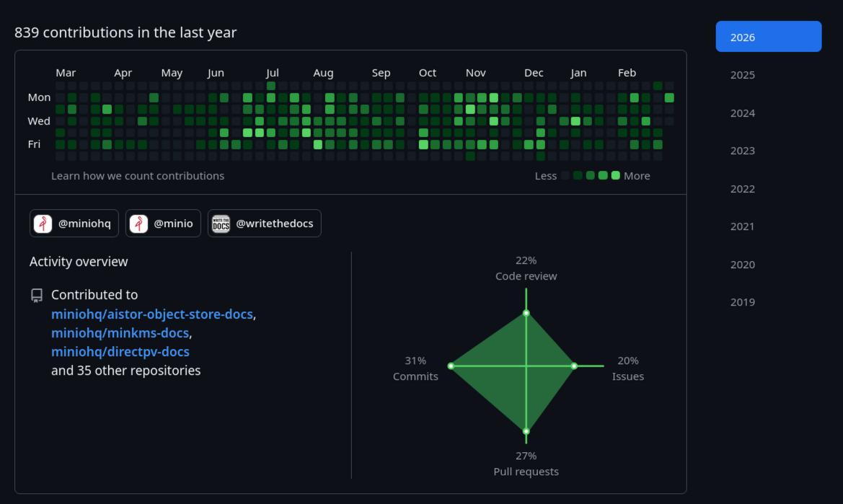Open the miniohq/aistor-object-store-docs repository link
The width and height of the screenshot is (843, 504).
[152, 314]
